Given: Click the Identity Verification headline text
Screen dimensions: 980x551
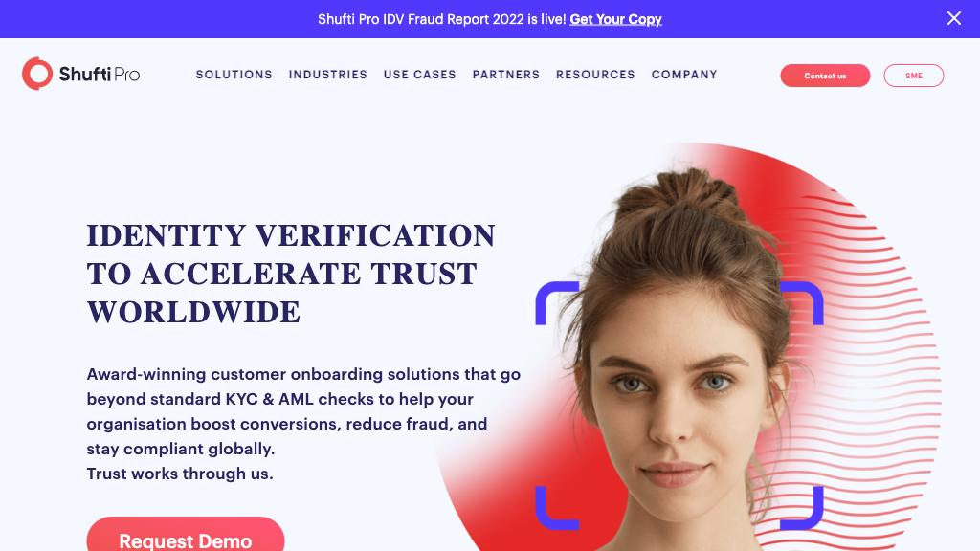Looking at the screenshot, I should pos(291,274).
